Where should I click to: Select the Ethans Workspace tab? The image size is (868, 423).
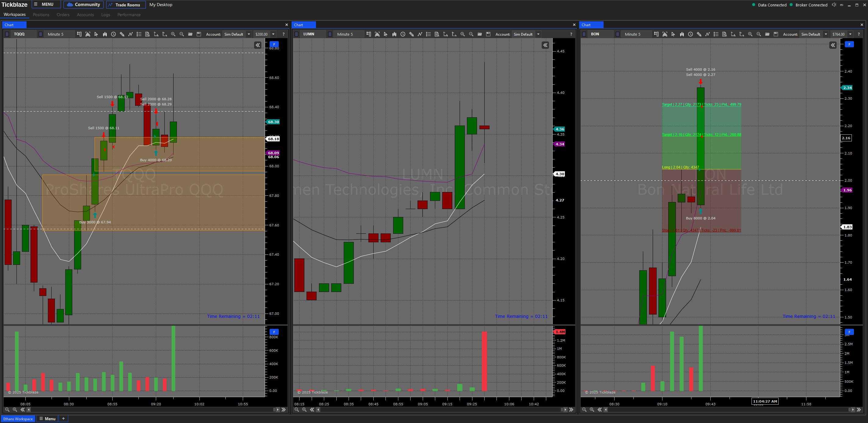[x=18, y=419]
